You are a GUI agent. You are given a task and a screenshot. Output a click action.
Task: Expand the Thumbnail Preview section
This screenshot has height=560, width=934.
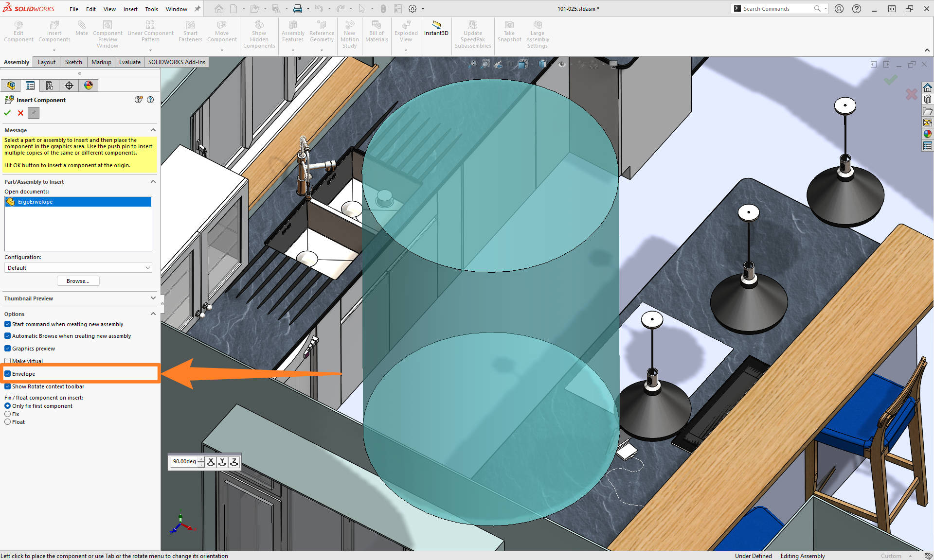[153, 298]
